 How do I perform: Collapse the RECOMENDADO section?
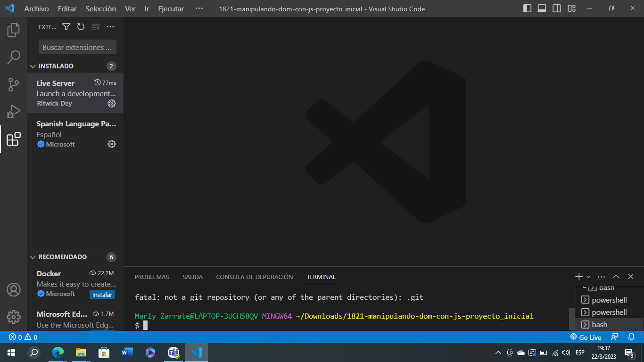click(33, 257)
